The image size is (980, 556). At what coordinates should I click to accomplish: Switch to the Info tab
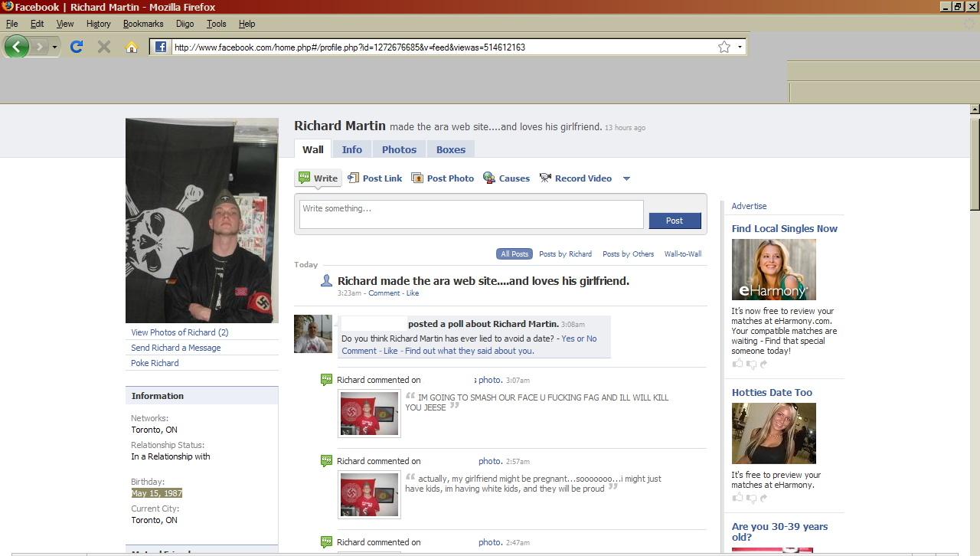coord(352,149)
